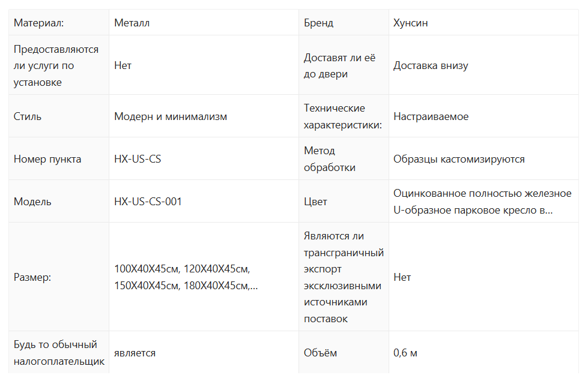Click the "Материал:" label cell

click(38, 23)
